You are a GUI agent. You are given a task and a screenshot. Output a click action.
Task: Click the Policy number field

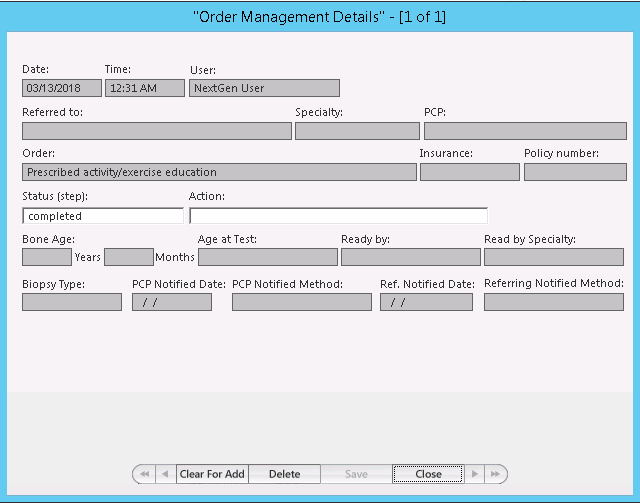tap(576, 172)
